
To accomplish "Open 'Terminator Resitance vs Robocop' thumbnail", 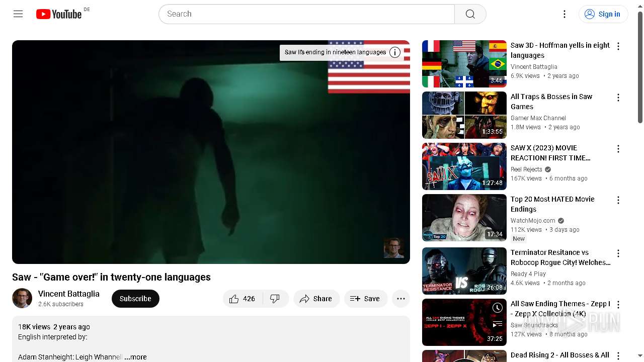I will point(464,271).
